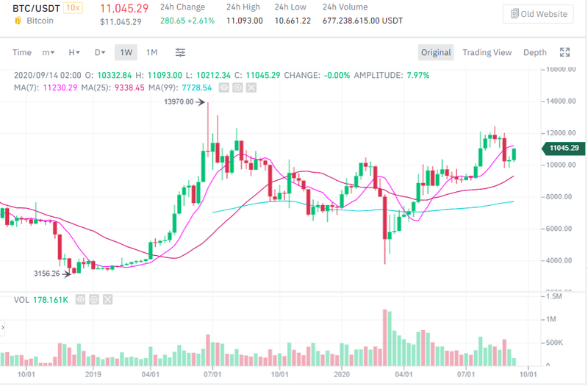588x386 pixels.
Task: Click the 10x leverage badge
Action: tap(73, 8)
